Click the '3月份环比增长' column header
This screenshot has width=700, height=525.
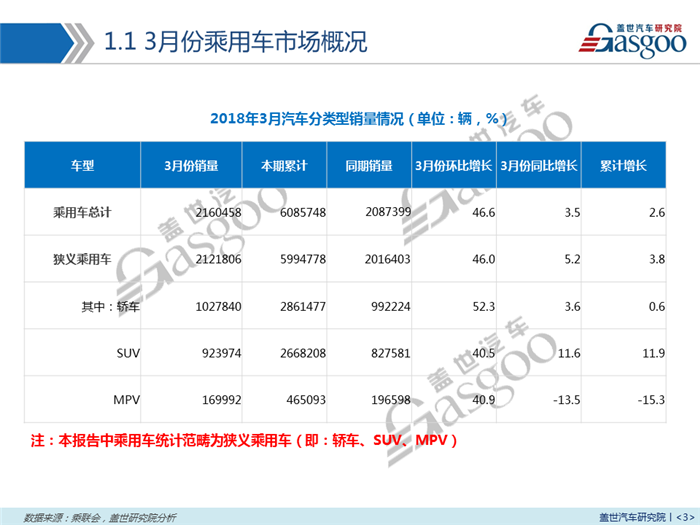454,166
